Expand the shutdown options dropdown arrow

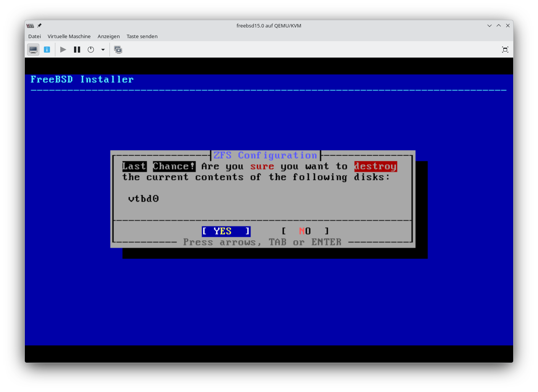point(103,50)
